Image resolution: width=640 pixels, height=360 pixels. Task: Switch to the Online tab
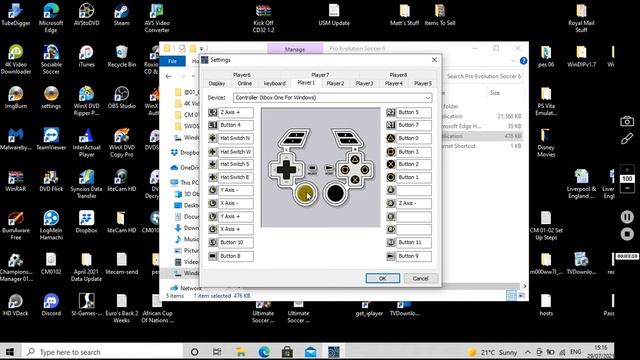244,83
